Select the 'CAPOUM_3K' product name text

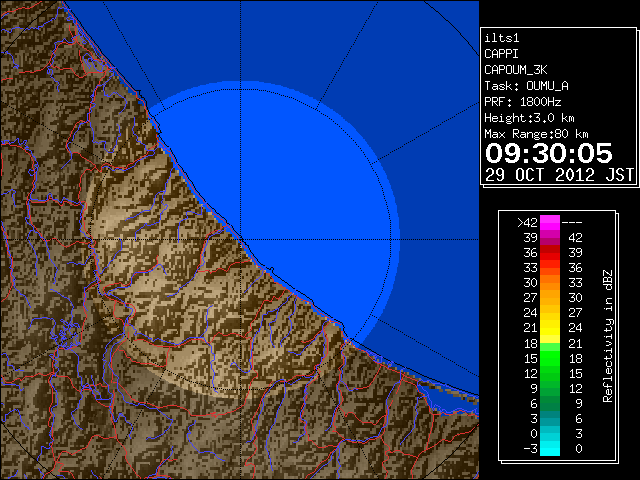point(516,70)
